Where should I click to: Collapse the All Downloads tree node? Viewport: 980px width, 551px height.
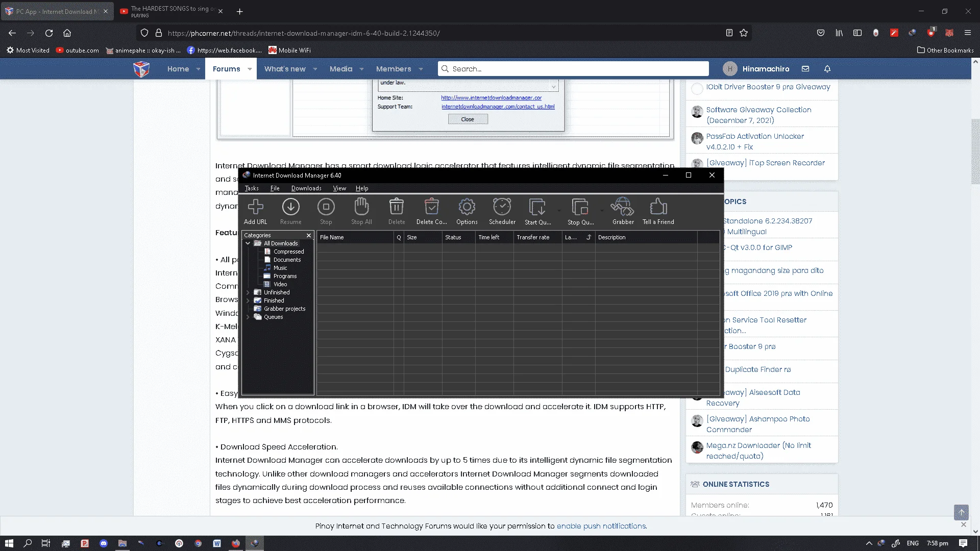(248, 243)
